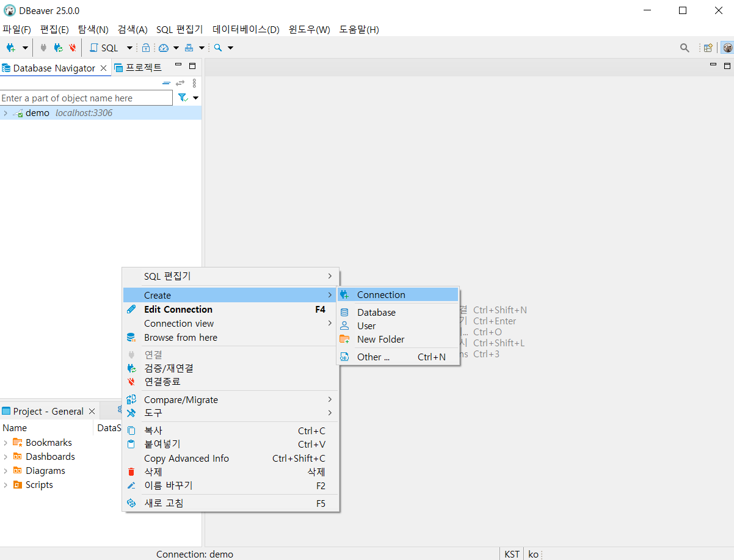Image resolution: width=734 pixels, height=560 pixels.
Task: Select 복사 in context menu
Action: pos(231,431)
